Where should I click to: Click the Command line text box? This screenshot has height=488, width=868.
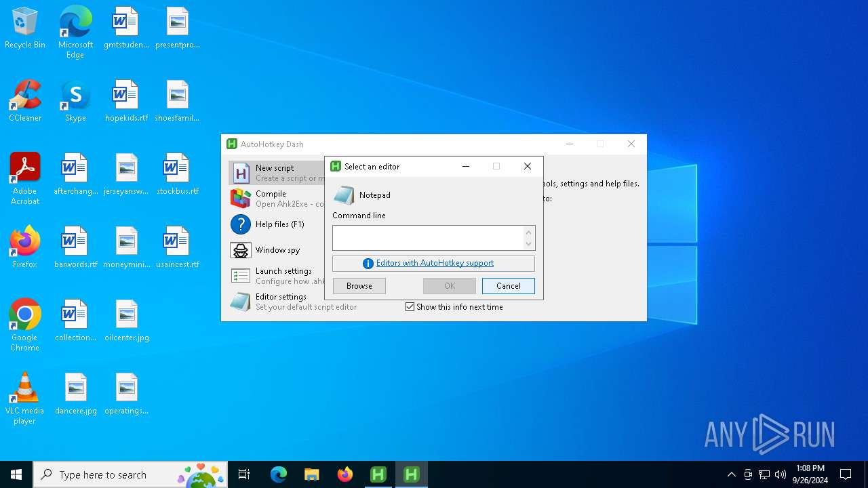(x=428, y=238)
